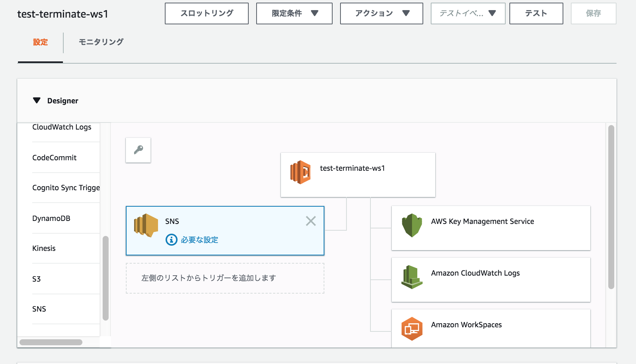Select the AWS Key Management Service card
The image size is (636, 364).
click(x=491, y=228)
